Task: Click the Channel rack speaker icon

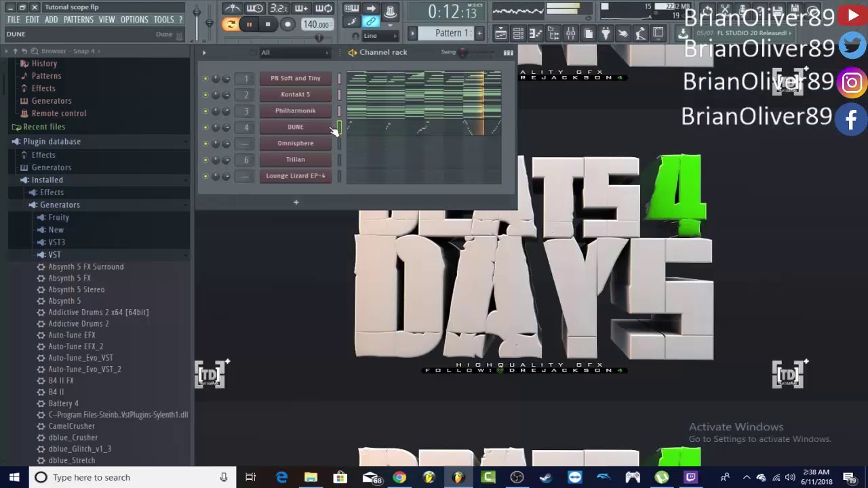Action: (352, 52)
